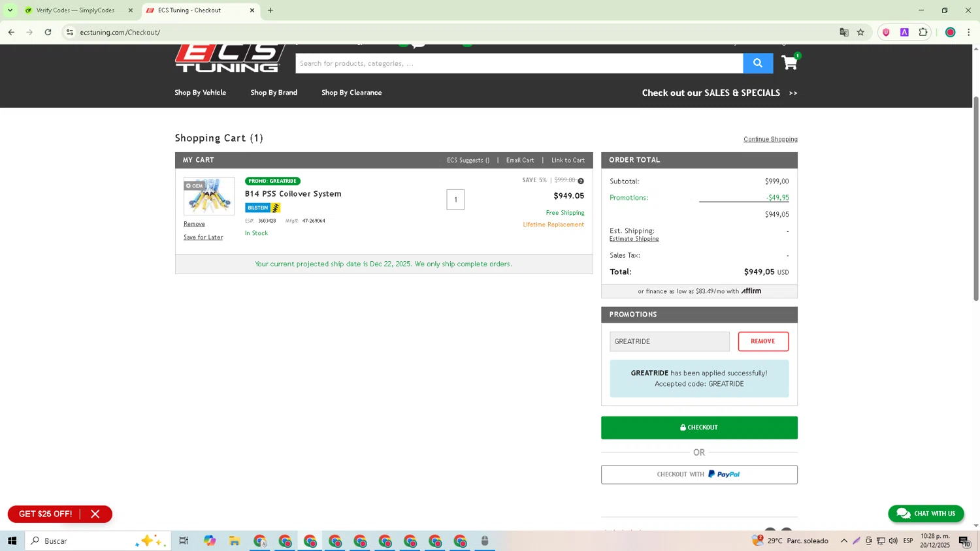Open ECS Suggests in cart header

pyautogui.click(x=468, y=161)
